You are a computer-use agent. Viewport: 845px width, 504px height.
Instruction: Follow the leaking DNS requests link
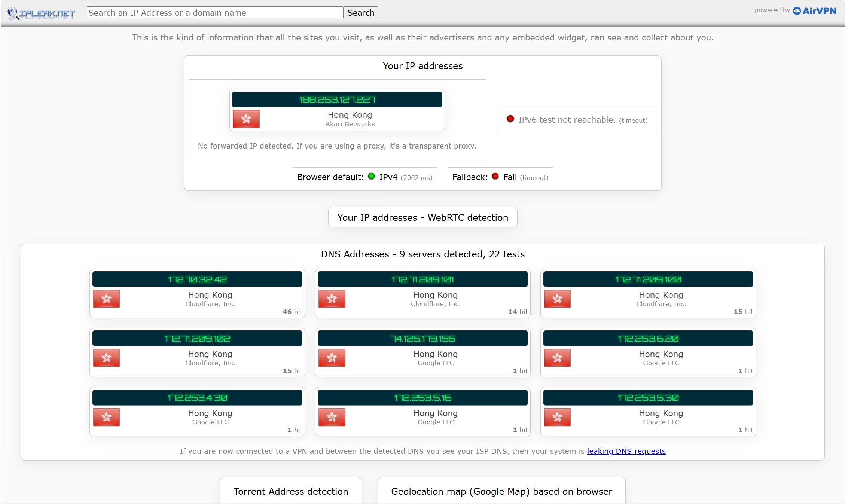tap(626, 451)
